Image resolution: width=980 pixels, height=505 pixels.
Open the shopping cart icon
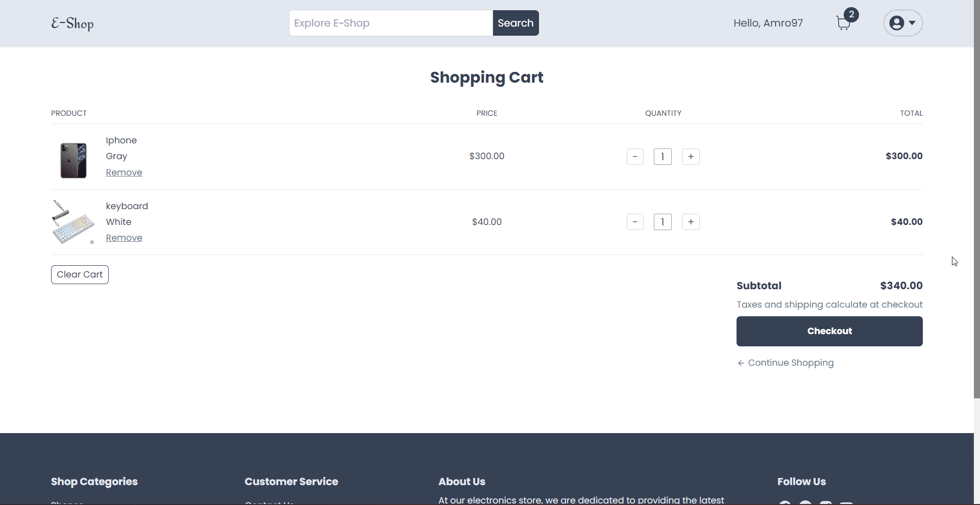[x=844, y=23]
